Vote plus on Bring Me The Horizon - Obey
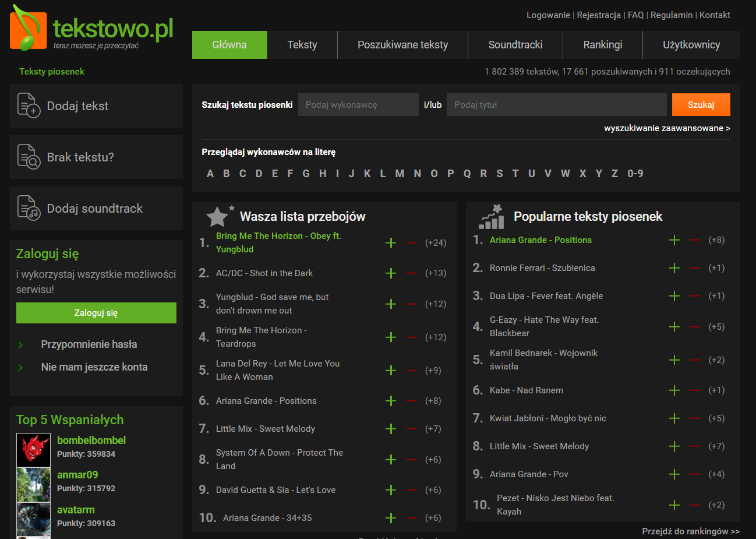 (391, 242)
